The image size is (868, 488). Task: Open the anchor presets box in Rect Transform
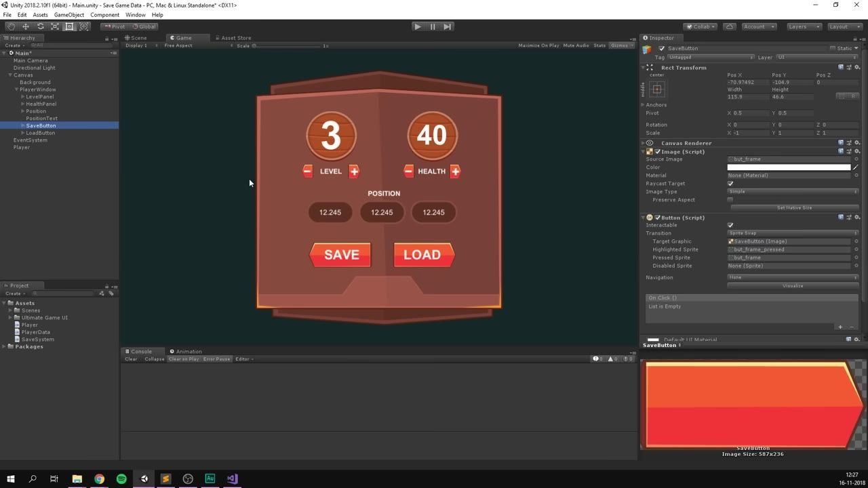(x=656, y=89)
